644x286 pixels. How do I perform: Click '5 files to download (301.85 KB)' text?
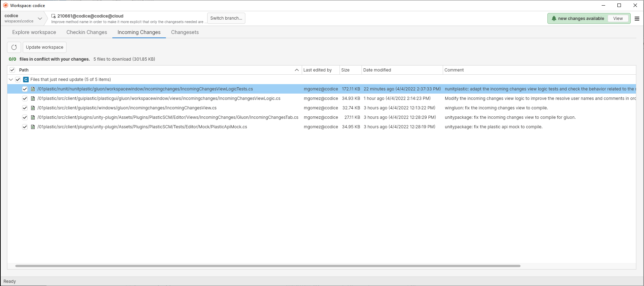tap(124, 59)
